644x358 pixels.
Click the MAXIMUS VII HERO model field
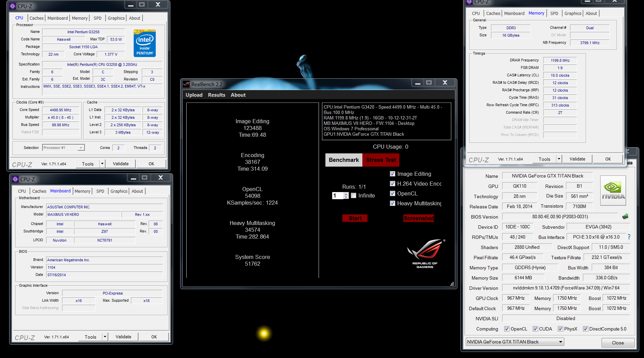tap(83, 214)
